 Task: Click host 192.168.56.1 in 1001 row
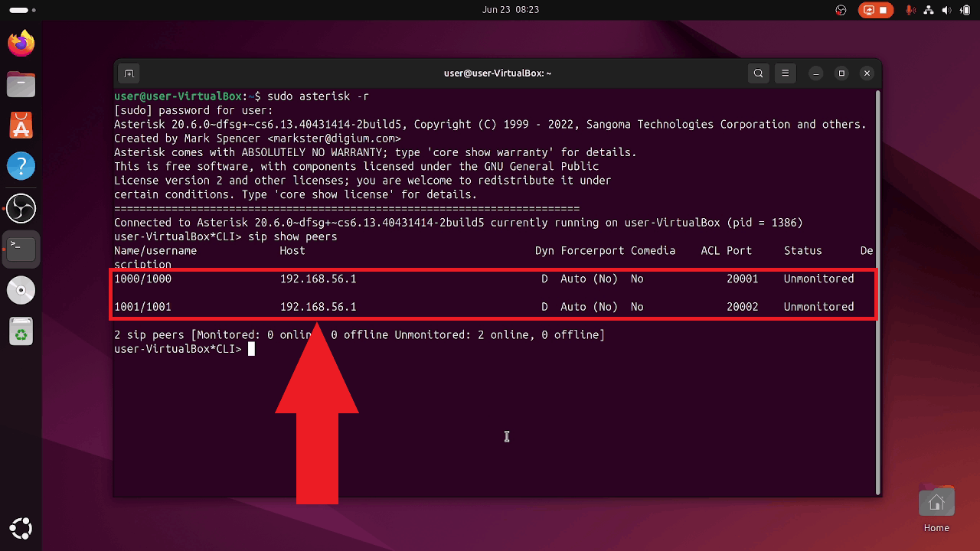tap(318, 307)
